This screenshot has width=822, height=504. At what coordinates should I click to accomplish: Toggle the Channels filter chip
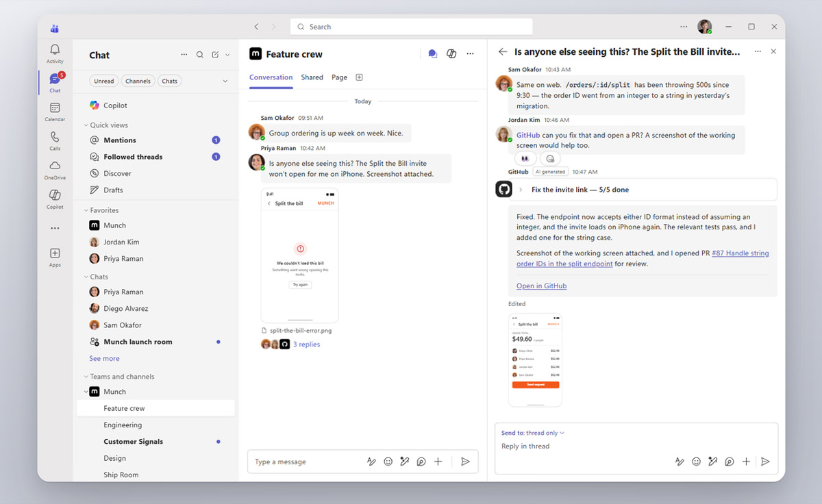pos(138,81)
